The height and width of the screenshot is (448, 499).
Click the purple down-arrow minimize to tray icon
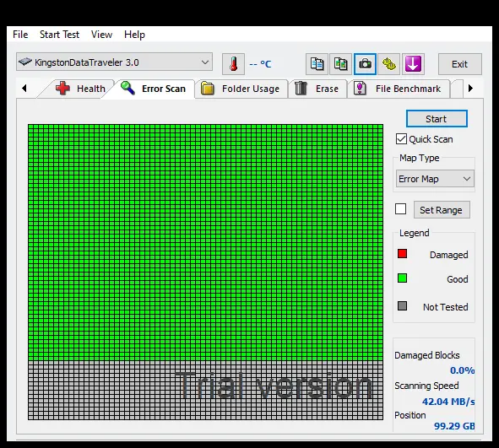[x=413, y=64]
